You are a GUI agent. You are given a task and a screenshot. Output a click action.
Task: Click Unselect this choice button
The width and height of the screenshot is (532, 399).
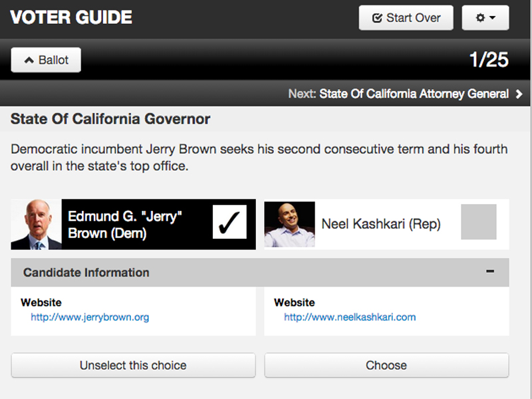point(133,365)
